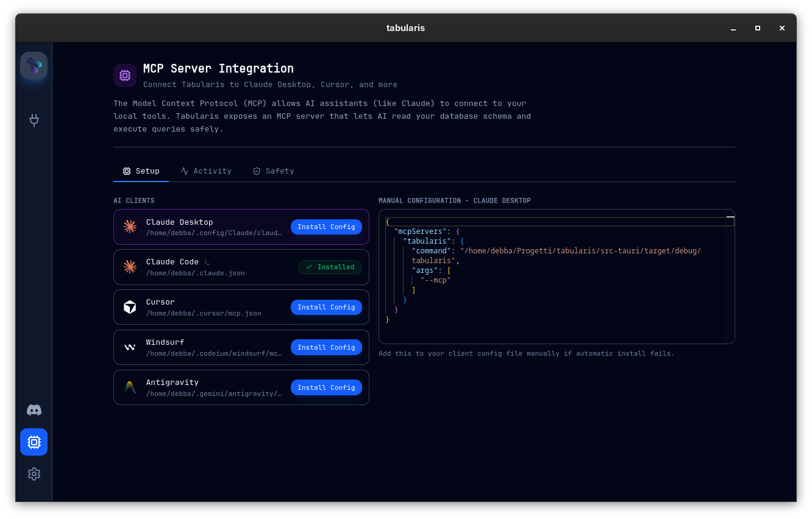The width and height of the screenshot is (812, 519).
Task: Click the /home/debba/.claude.json path text
Action: (x=195, y=273)
